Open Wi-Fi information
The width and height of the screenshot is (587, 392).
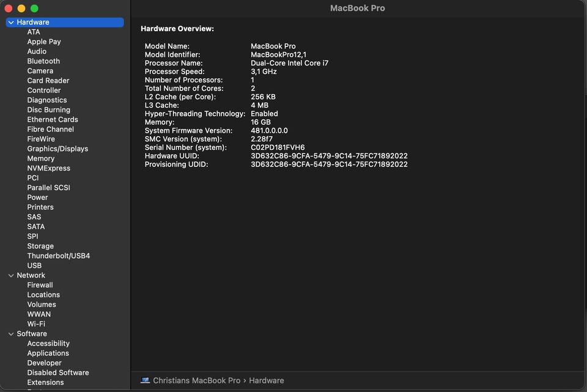36,324
